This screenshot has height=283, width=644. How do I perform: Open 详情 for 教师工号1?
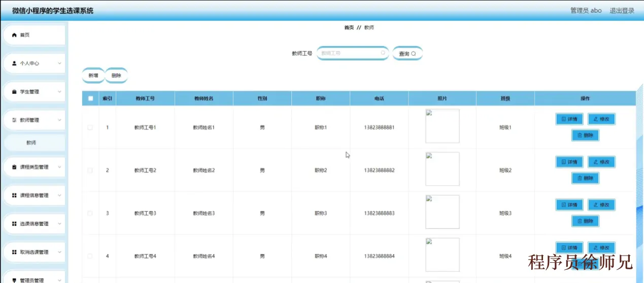569,119
